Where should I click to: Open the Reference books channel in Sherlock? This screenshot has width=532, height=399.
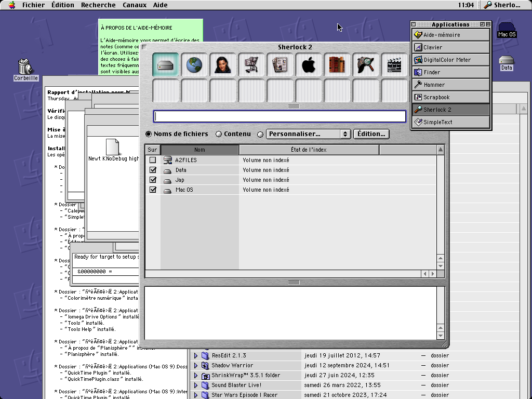point(337,64)
